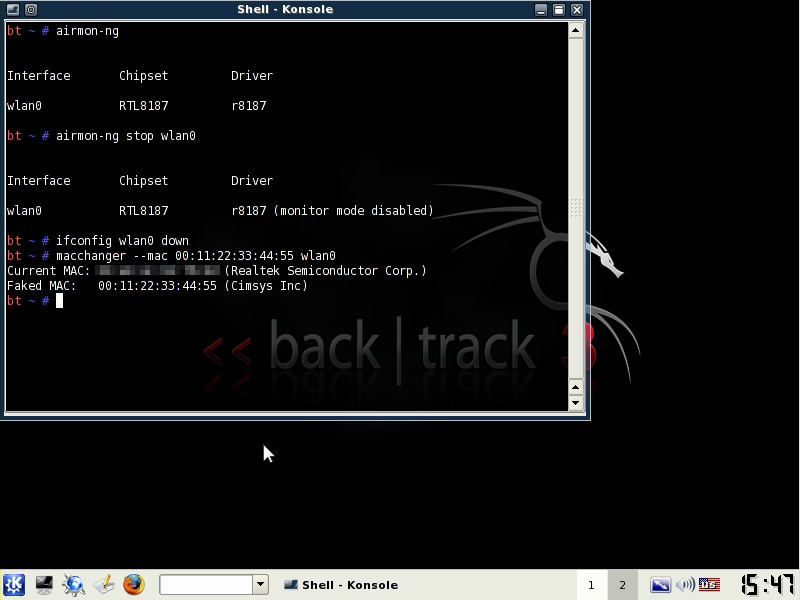Open the KDE K menu launcher

[14, 585]
